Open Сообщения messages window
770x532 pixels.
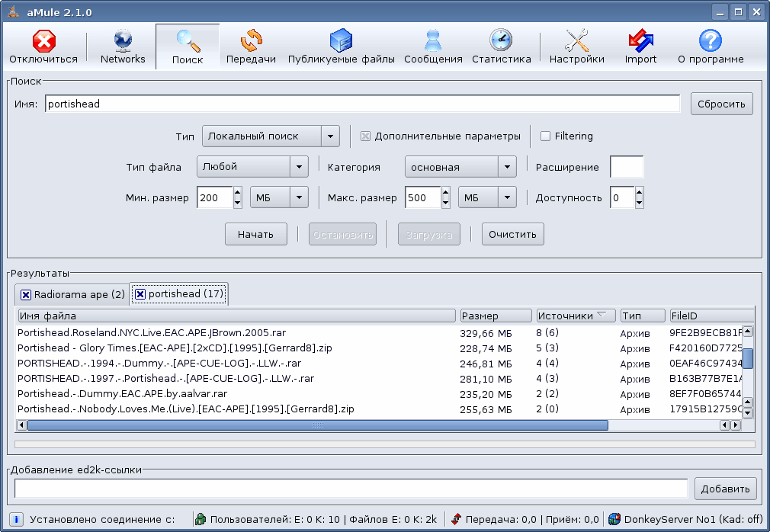[x=433, y=46]
